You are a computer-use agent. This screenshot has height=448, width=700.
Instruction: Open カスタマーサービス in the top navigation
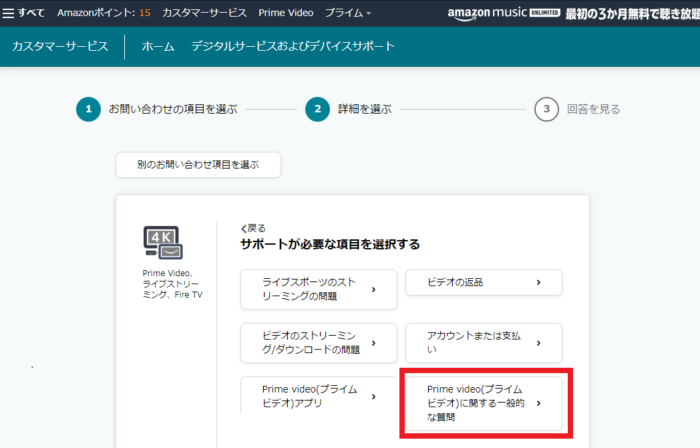[204, 13]
